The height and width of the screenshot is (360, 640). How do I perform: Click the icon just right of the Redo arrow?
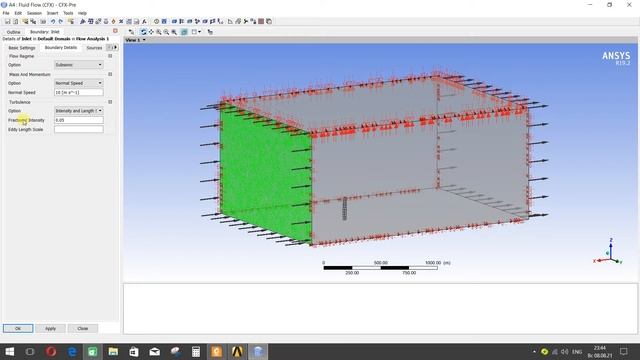click(71, 21)
